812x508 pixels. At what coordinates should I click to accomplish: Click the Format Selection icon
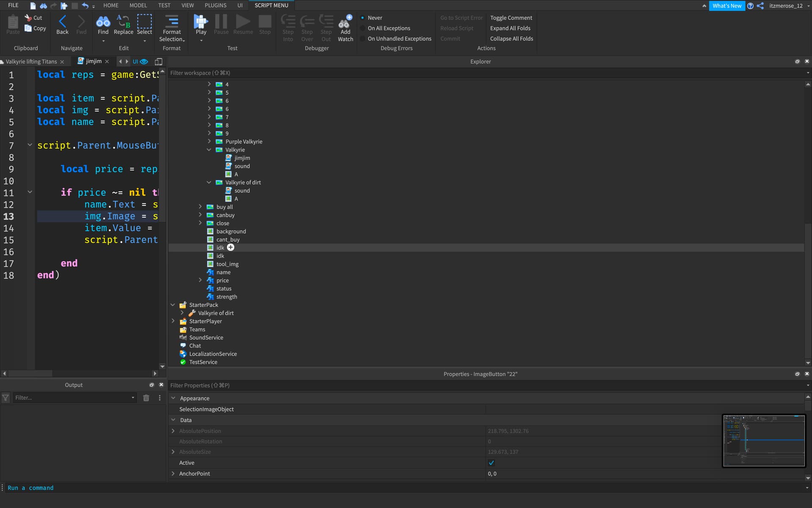coord(172,22)
